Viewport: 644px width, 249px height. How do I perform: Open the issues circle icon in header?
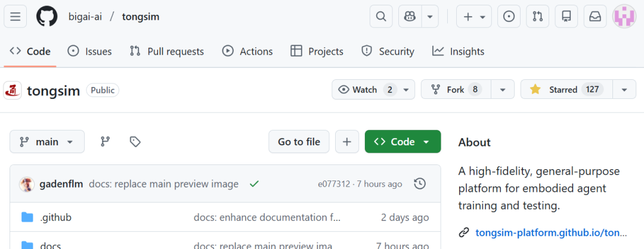pos(509,17)
